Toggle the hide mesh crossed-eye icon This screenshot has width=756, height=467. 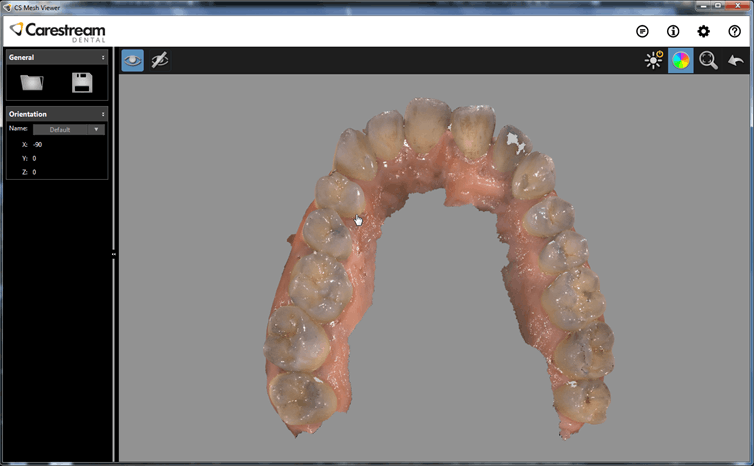(160, 60)
